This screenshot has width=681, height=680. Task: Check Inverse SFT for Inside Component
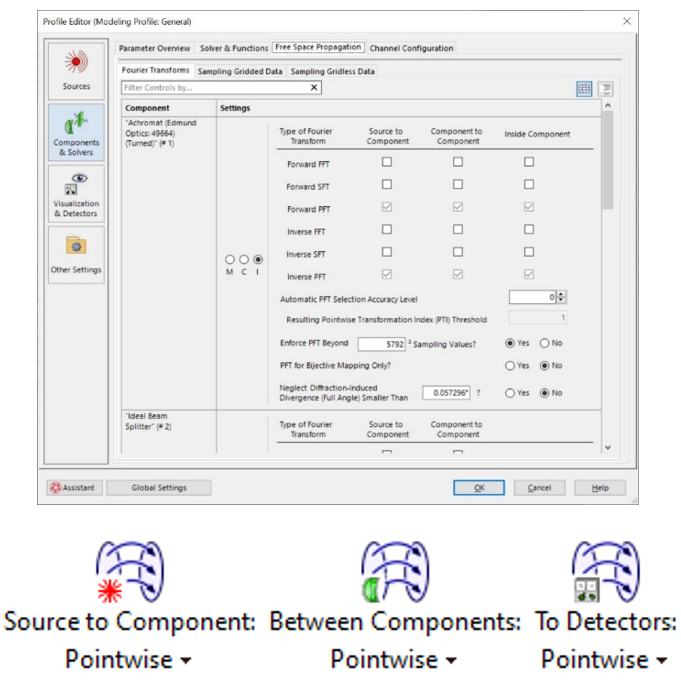point(529,252)
